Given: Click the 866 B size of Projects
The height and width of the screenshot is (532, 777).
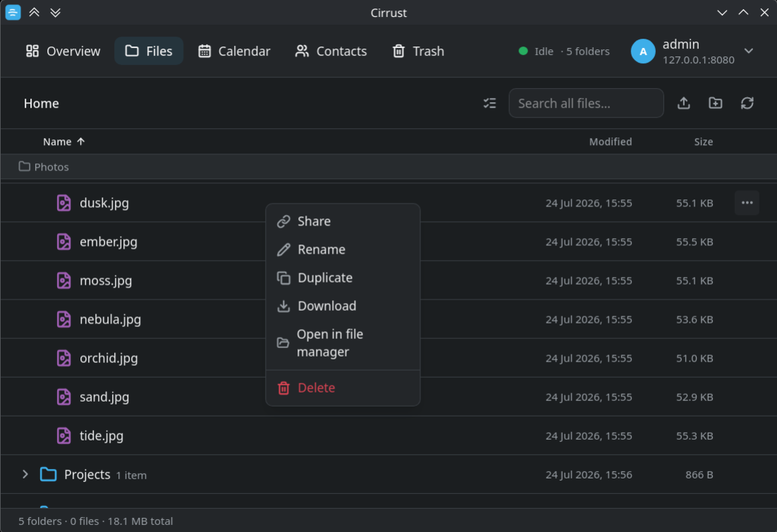Looking at the screenshot, I should coord(699,474).
